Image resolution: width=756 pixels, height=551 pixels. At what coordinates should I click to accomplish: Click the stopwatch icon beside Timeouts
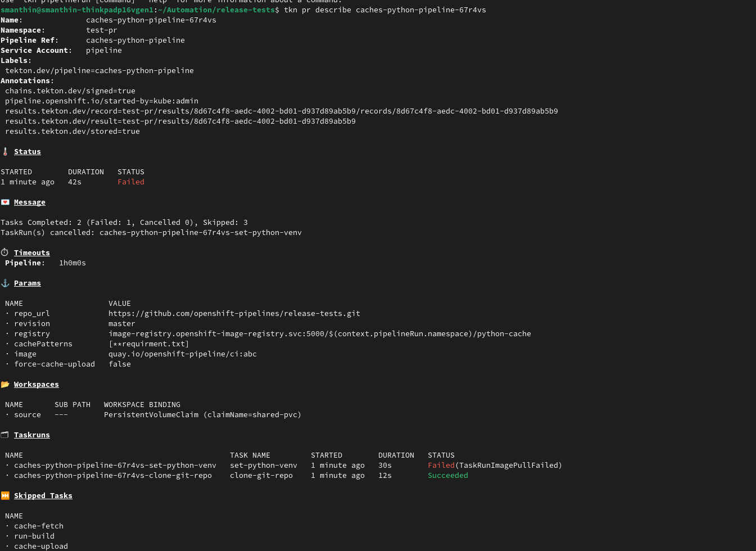click(x=5, y=253)
